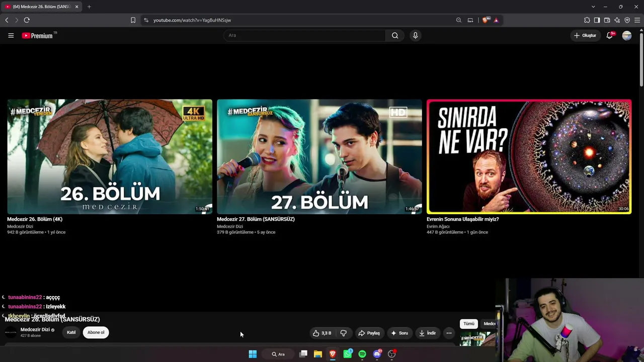Select the Tümü filter chip

click(x=469, y=324)
